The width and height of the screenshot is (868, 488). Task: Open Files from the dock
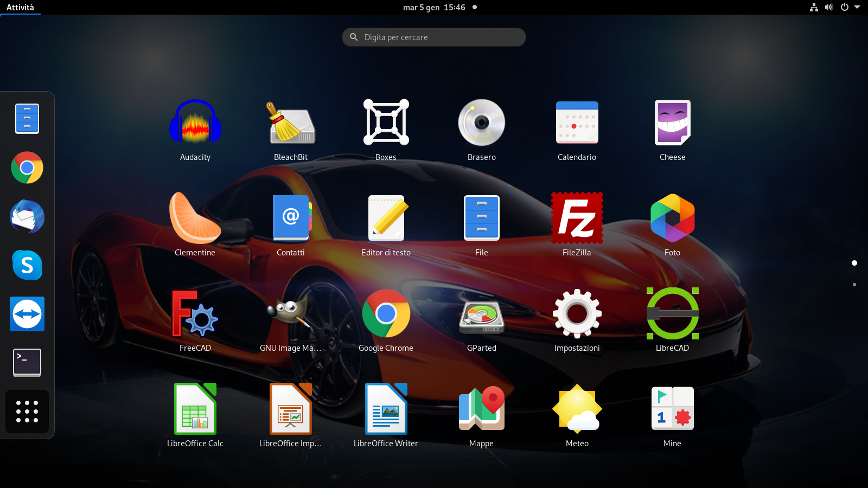click(27, 119)
